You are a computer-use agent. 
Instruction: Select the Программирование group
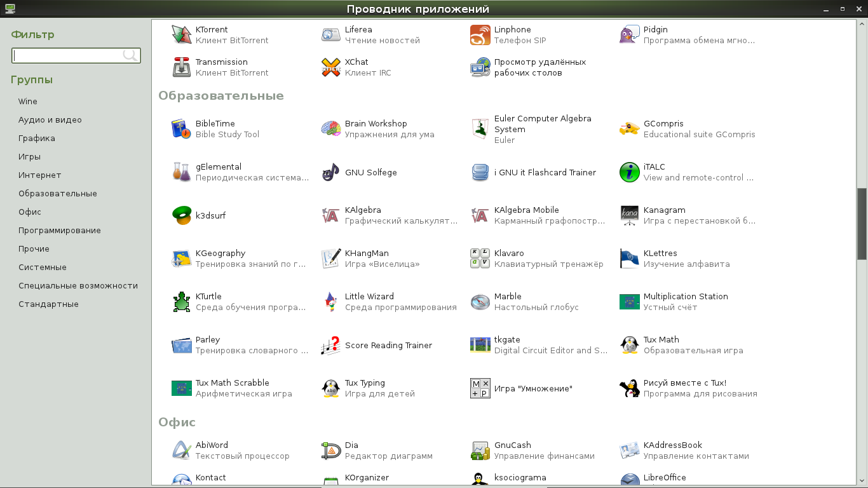[60, 231]
